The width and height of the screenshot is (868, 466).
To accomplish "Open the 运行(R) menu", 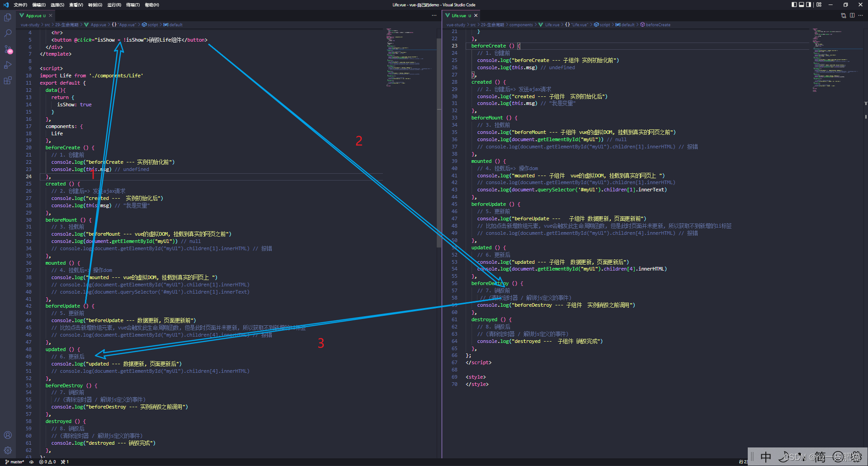I will tap(114, 5).
